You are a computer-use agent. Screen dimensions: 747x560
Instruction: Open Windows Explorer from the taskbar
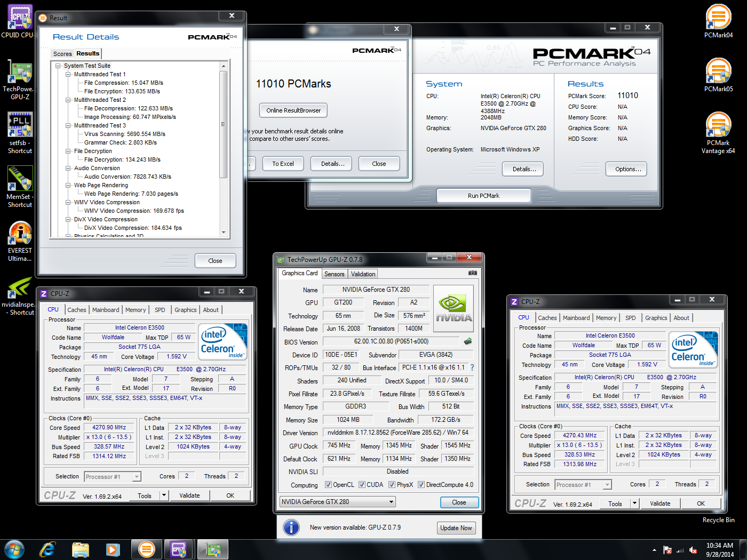pos(81,549)
